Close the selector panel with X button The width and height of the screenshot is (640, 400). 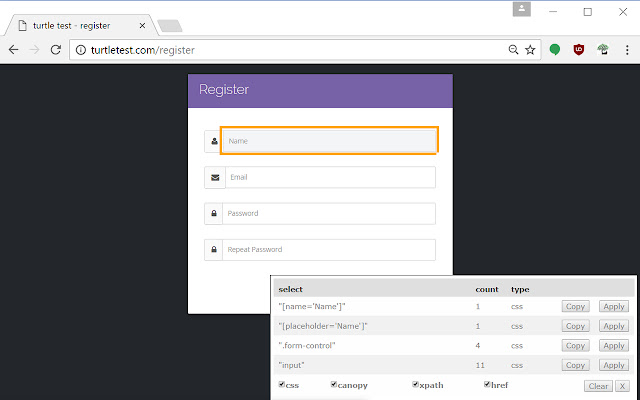tap(622, 386)
